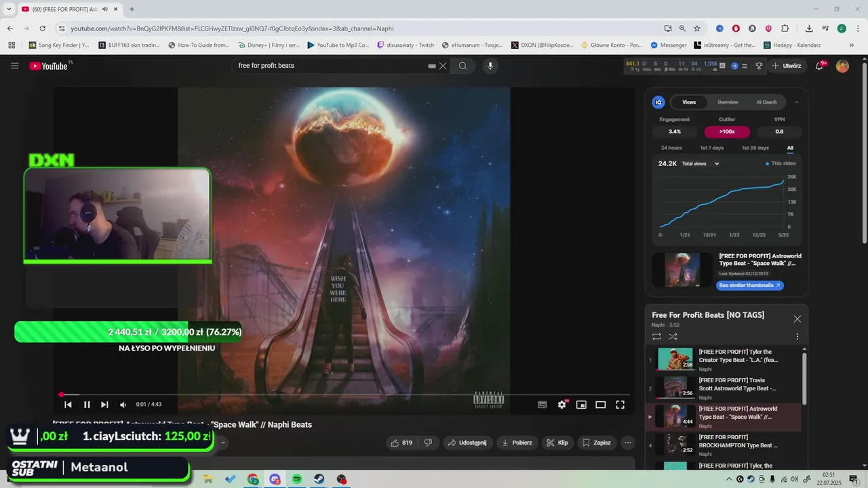Clear the search box with the X

coord(443,66)
